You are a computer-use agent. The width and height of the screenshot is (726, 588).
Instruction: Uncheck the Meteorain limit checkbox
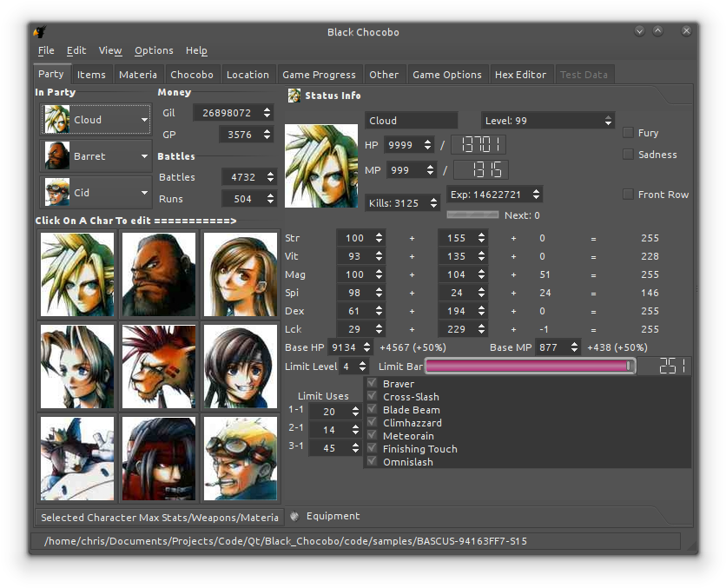[372, 435]
